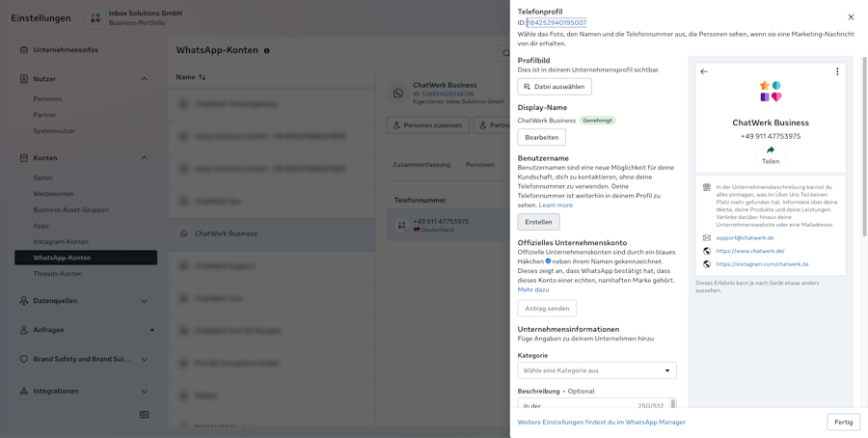
Task: Collapse the Konten section
Action: coord(144,158)
